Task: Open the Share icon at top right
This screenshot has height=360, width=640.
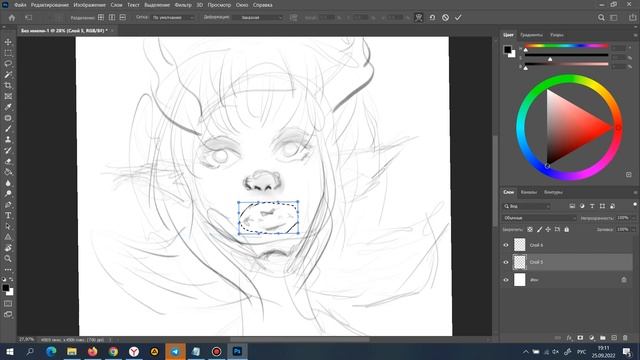Action: (632, 18)
